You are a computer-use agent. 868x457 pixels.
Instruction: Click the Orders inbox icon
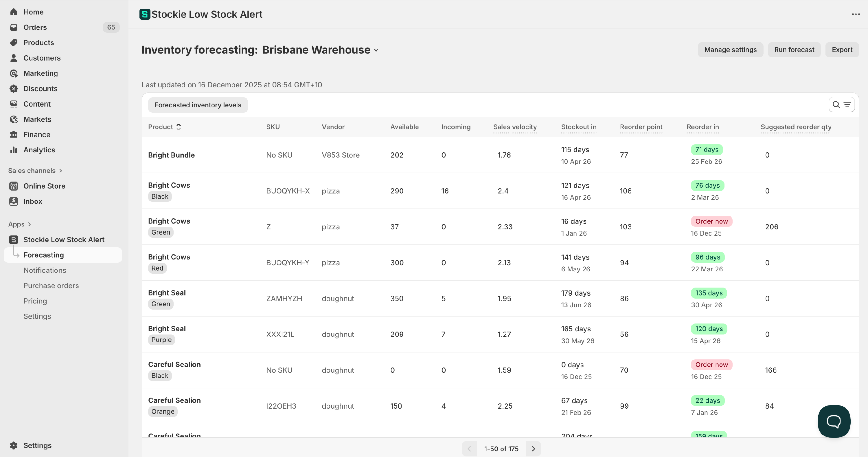pyautogui.click(x=14, y=27)
